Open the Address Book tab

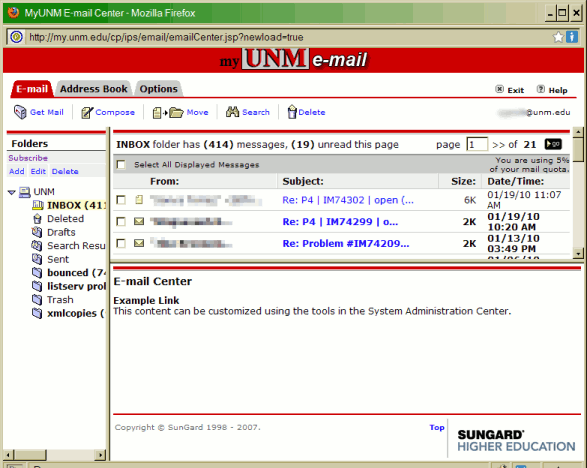94,89
